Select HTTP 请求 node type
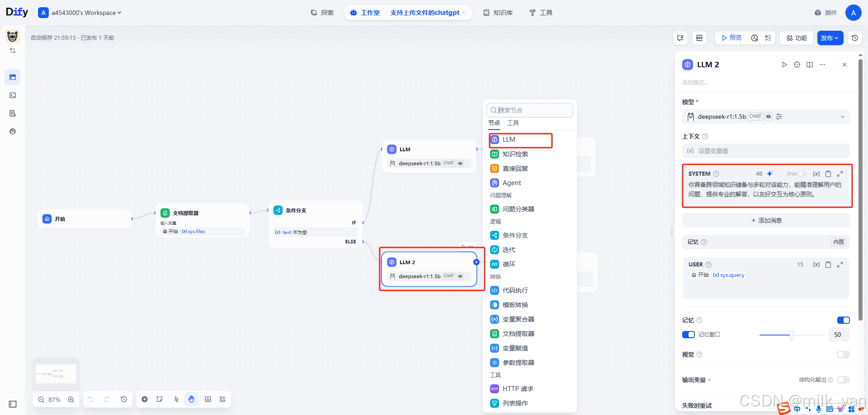The height and width of the screenshot is (415, 868). (530, 389)
